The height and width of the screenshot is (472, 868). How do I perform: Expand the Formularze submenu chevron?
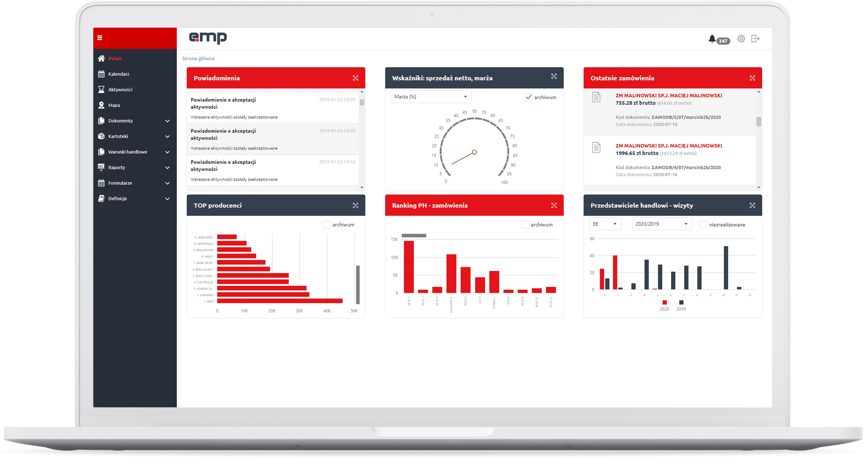[x=168, y=183]
